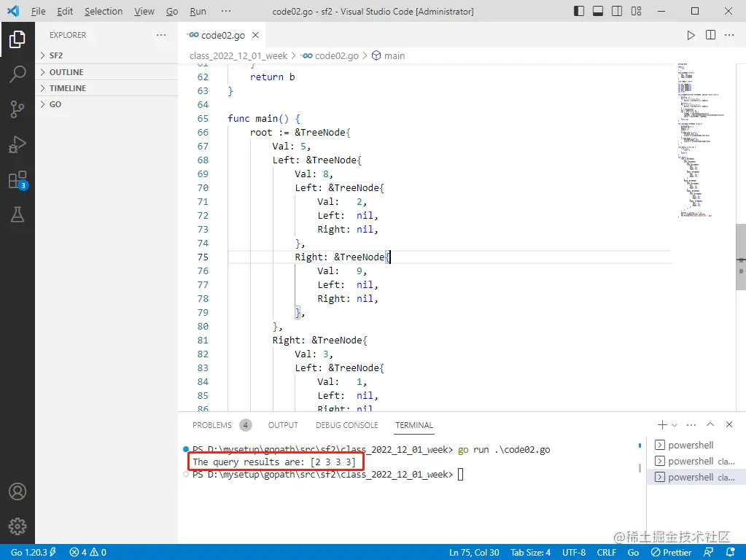Open editor More Actions ellipsis
The width and height of the screenshot is (746, 560).
[729, 35]
